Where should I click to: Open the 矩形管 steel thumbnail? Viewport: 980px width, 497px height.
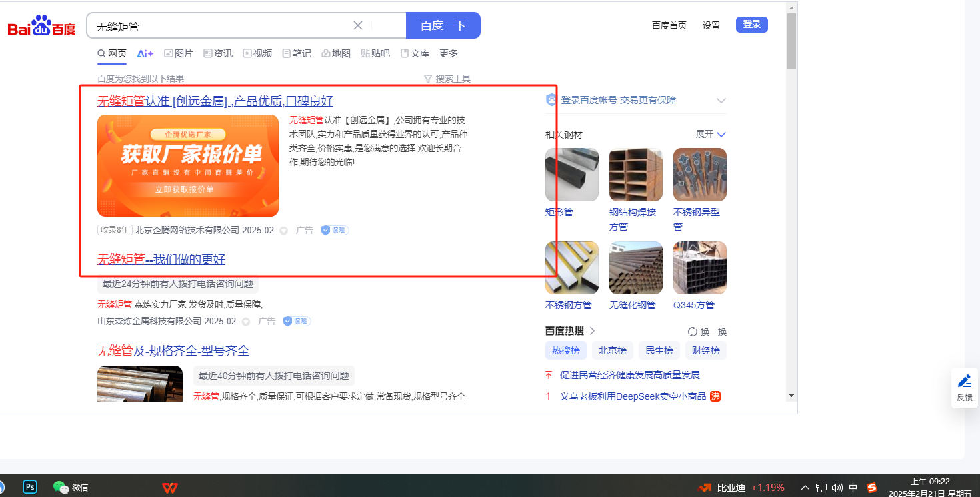click(572, 175)
